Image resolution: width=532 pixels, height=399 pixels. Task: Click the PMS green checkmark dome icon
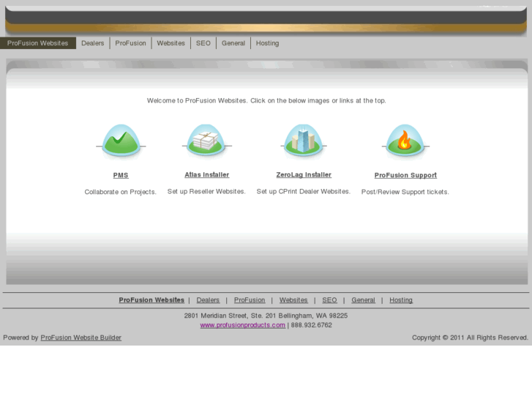tap(121, 141)
